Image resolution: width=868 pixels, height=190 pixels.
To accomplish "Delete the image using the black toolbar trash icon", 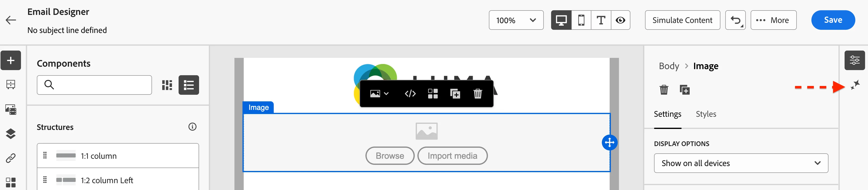I will pyautogui.click(x=477, y=94).
